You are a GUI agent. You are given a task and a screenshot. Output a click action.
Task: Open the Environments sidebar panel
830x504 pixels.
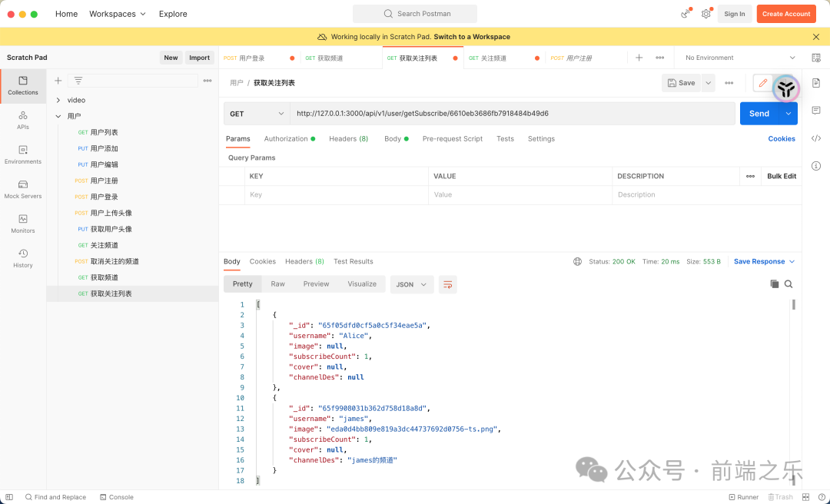tap(23, 155)
